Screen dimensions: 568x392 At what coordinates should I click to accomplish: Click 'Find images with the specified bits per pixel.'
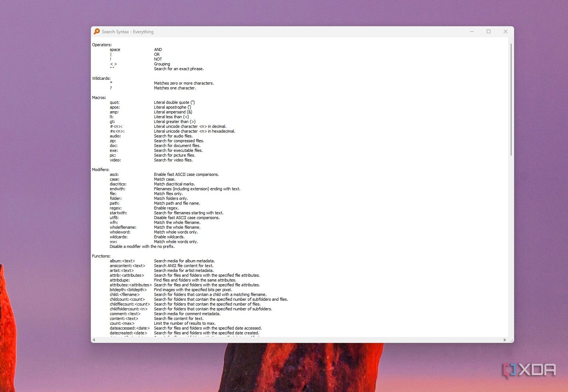click(x=193, y=290)
